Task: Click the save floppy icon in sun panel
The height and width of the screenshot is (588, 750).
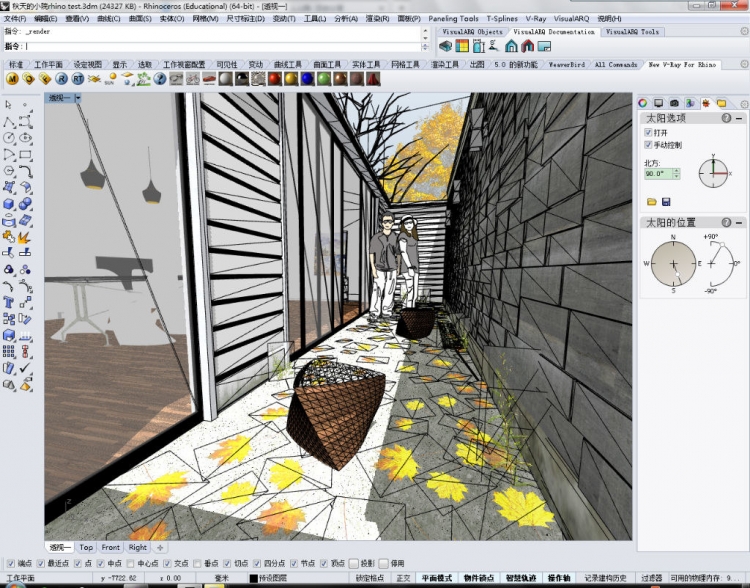Action: [x=666, y=201]
